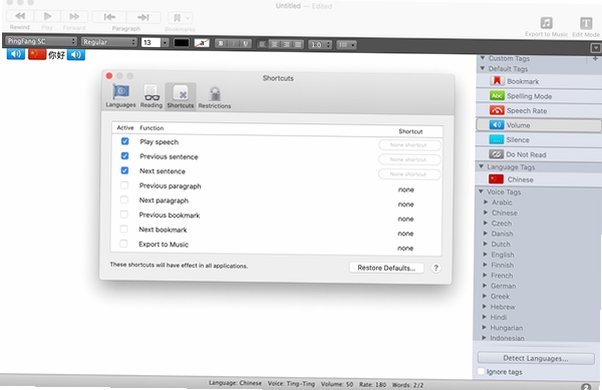Collapse the Custom Tags section

click(x=482, y=58)
